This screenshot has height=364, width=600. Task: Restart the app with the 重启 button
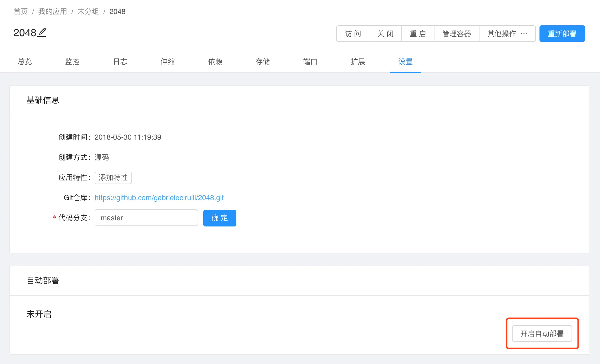(418, 34)
